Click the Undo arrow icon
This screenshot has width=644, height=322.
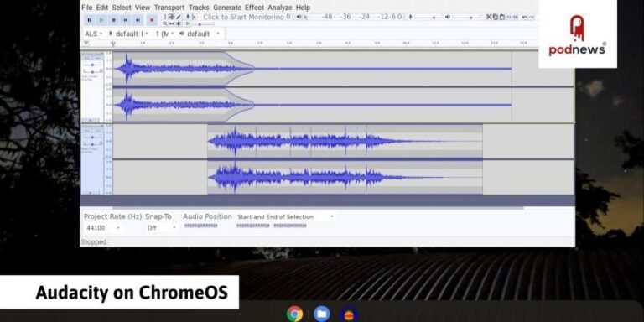click(x=525, y=18)
